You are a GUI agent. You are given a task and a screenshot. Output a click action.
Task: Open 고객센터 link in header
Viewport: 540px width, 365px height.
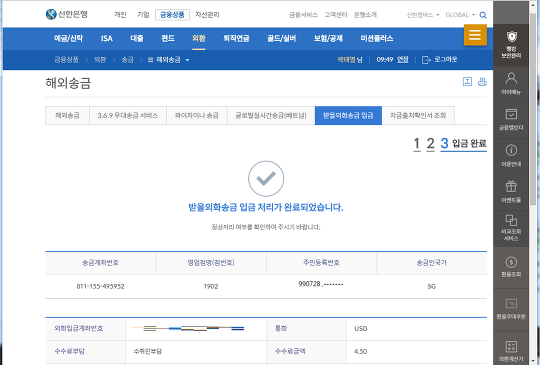pos(336,15)
